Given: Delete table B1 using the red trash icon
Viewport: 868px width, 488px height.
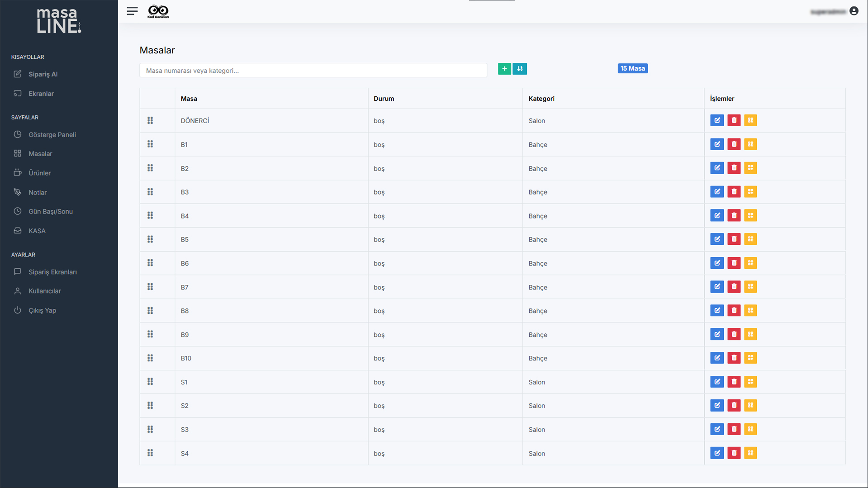Looking at the screenshot, I should (734, 144).
